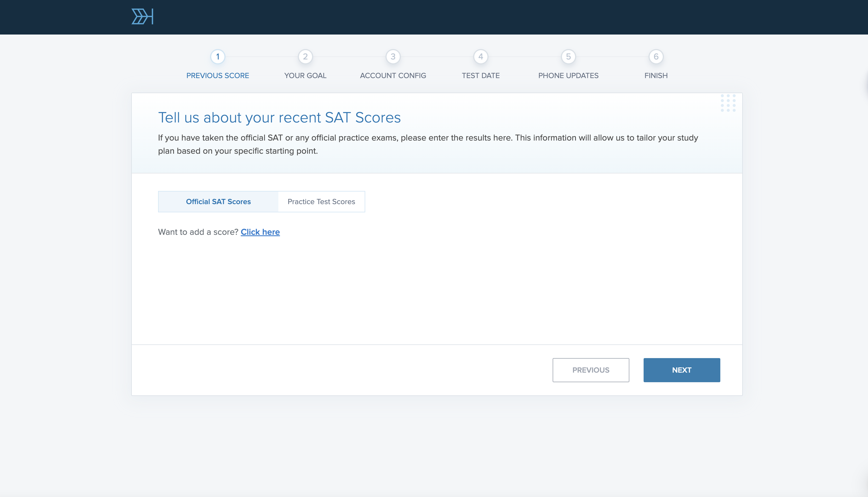Image resolution: width=868 pixels, height=497 pixels.
Task: Click step 1 circle in progress bar
Action: (x=218, y=57)
